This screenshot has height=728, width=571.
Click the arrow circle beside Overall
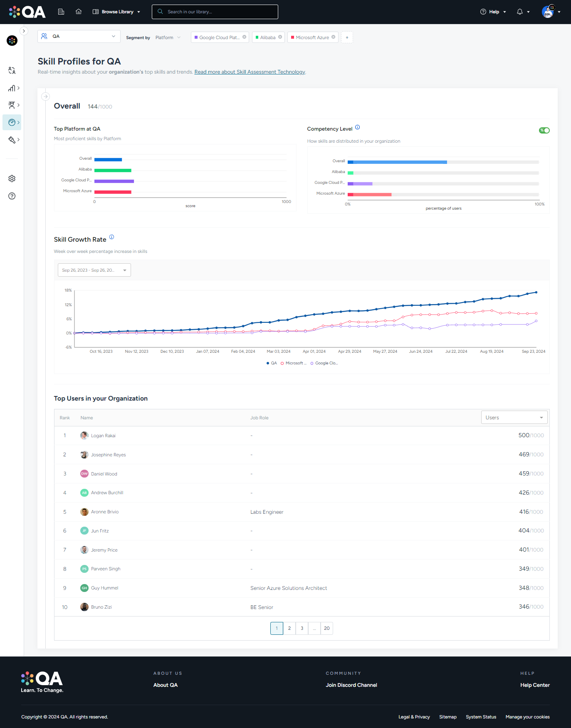tap(46, 97)
